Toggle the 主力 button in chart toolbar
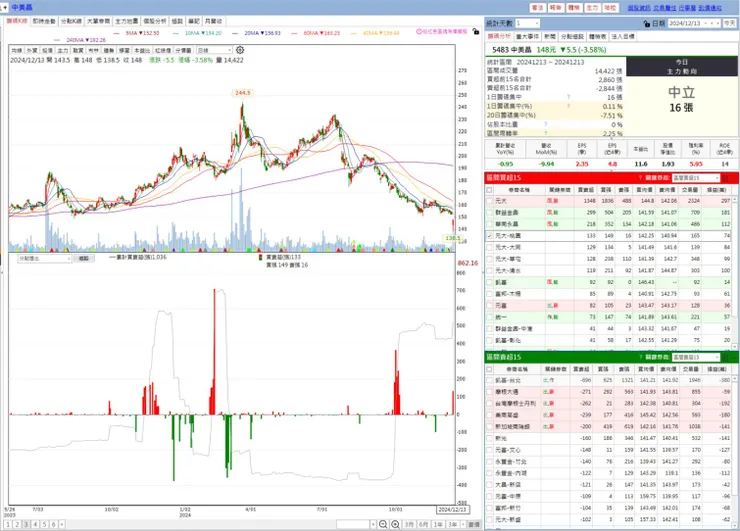Viewport: 740px width, 531px height. (x=63, y=51)
